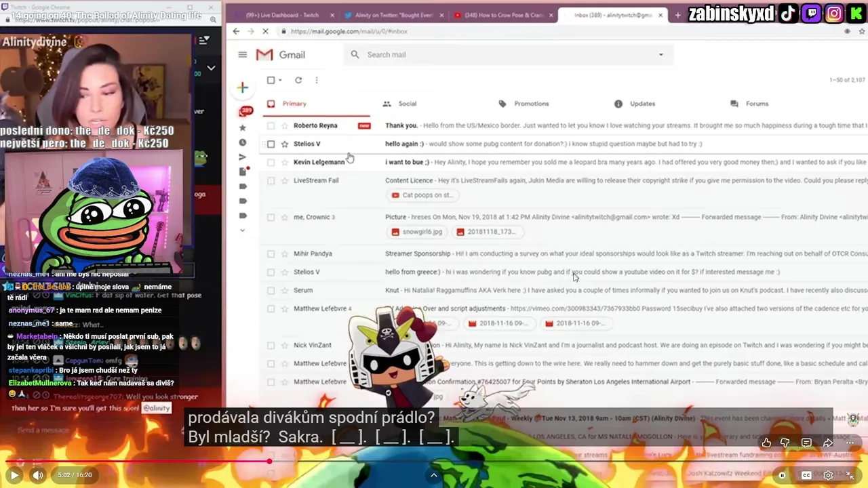Star the Roberto Reyna email
The image size is (868, 488).
pos(285,125)
